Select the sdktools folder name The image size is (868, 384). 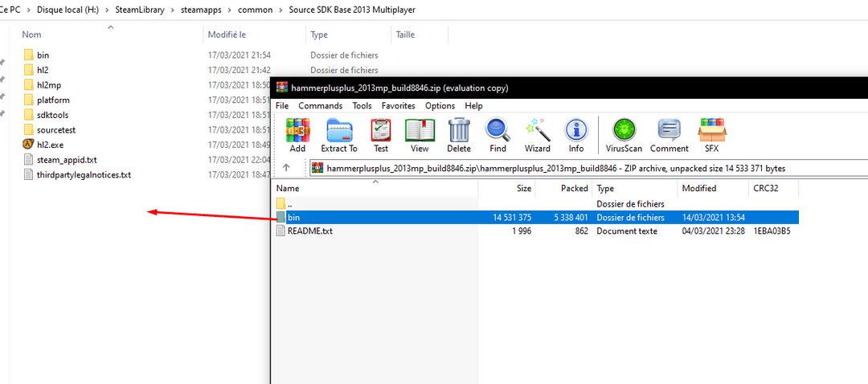click(x=52, y=115)
